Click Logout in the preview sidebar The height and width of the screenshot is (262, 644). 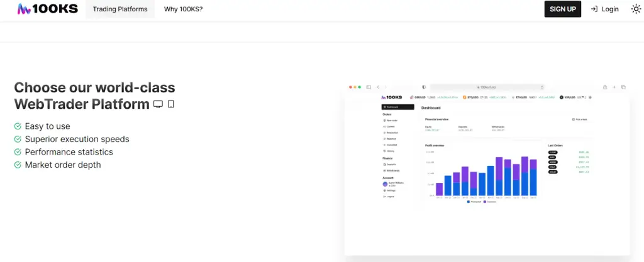point(389,197)
